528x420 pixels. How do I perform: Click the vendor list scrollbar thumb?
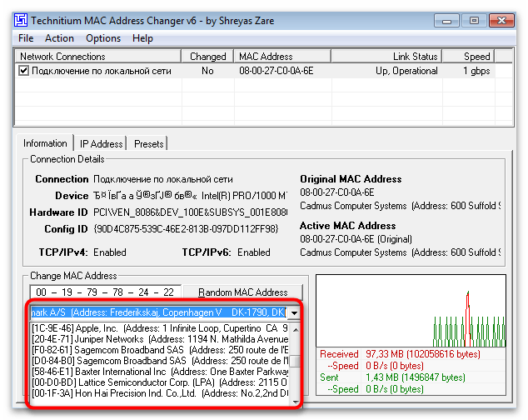coord(296,361)
